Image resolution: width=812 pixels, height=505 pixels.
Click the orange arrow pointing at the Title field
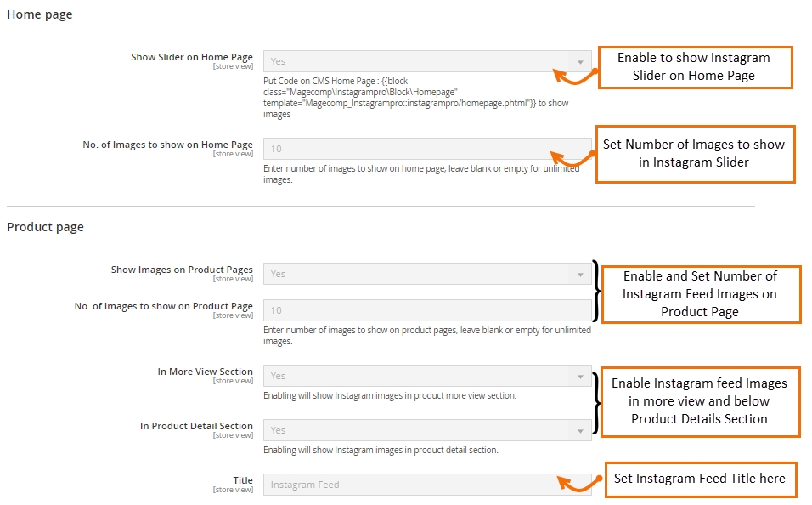pos(580,484)
